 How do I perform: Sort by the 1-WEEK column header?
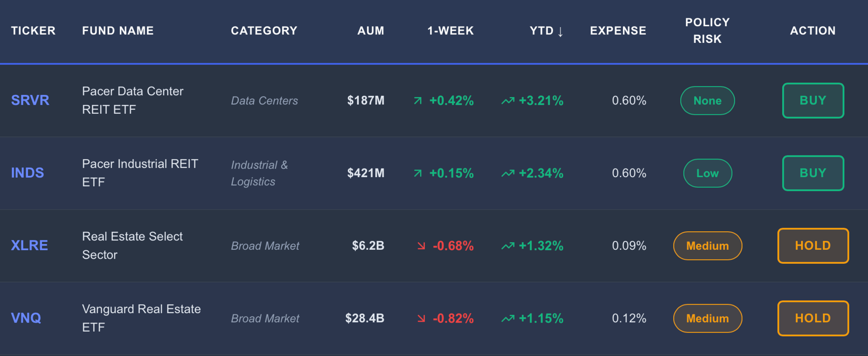[x=450, y=31]
